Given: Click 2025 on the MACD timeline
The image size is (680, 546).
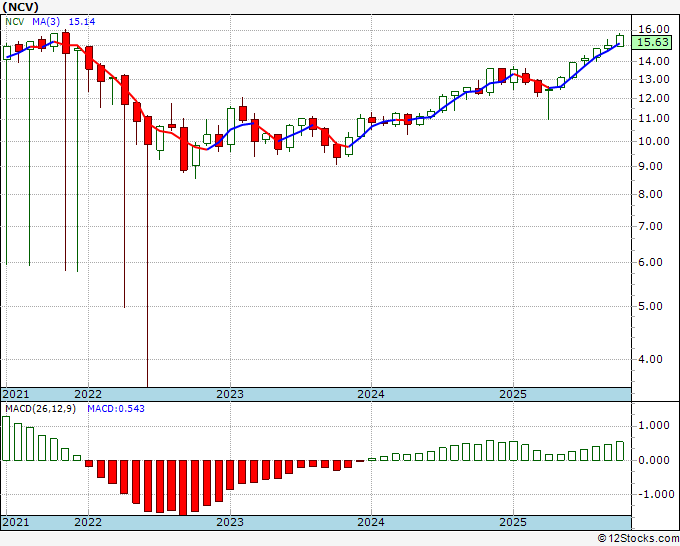Looking at the screenshot, I should pyautogui.click(x=513, y=522).
